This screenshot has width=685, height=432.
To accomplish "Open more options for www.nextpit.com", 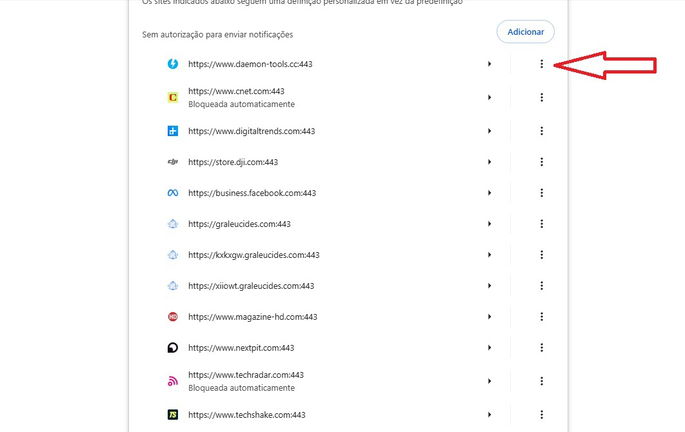I will pos(541,348).
